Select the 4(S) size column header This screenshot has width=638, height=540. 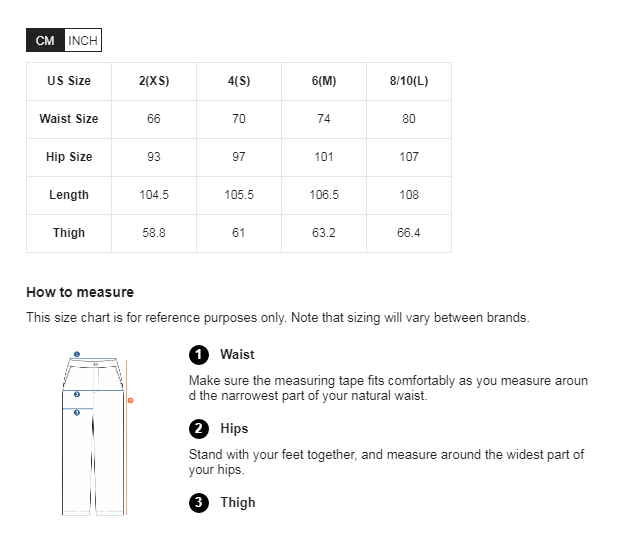click(x=239, y=81)
